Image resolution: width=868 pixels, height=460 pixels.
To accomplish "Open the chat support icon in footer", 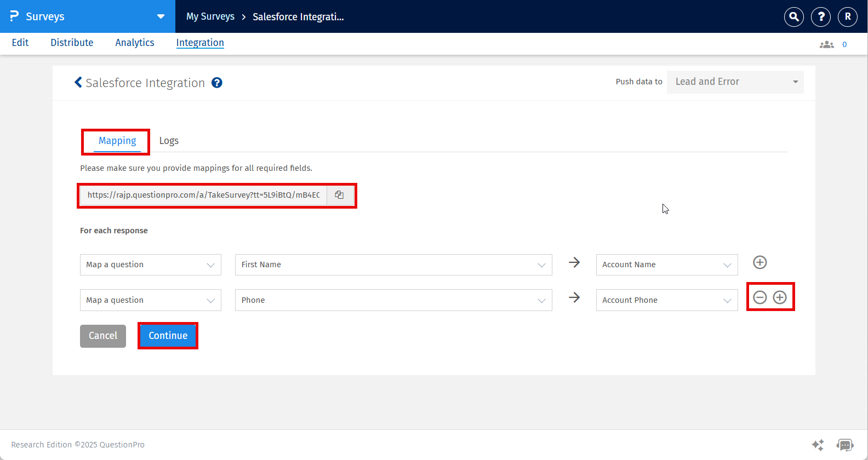I will [x=844, y=445].
